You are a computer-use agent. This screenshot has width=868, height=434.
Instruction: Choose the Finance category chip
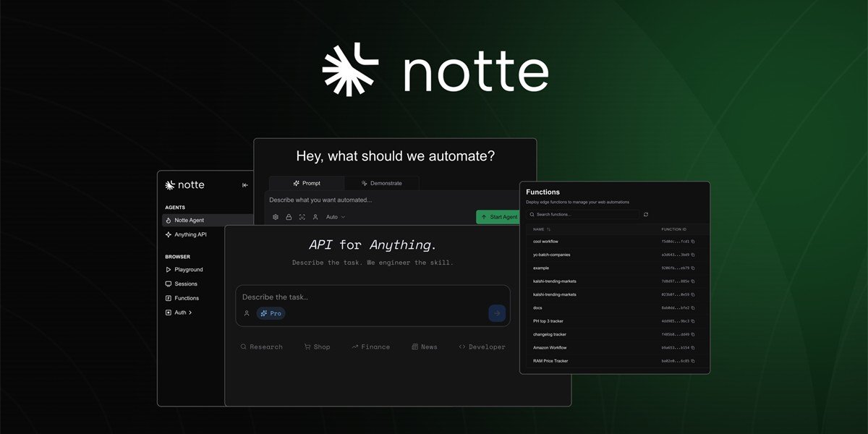pos(370,347)
